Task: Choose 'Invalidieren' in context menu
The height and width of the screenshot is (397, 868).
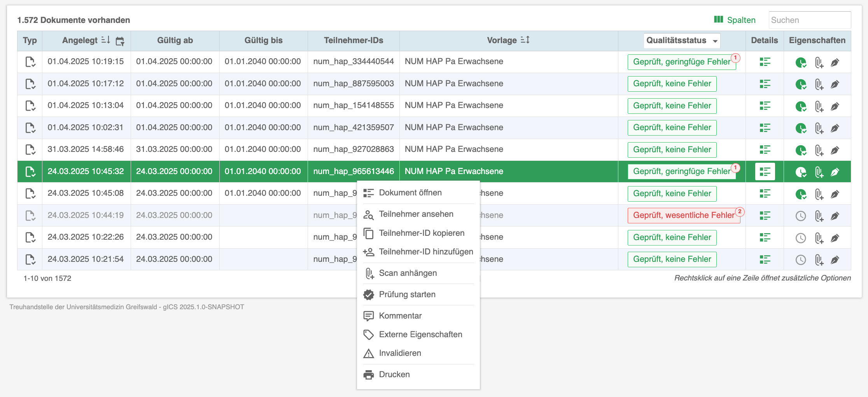Action: point(418,353)
